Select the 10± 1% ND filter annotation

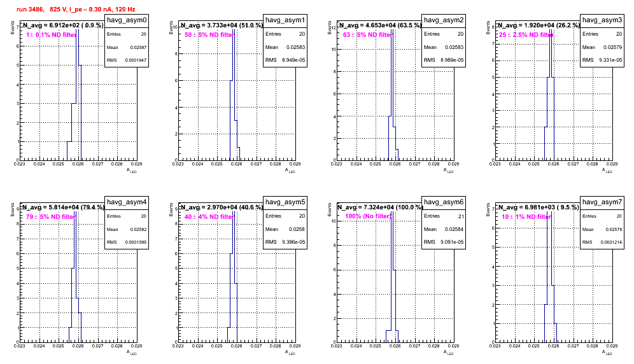point(526,217)
